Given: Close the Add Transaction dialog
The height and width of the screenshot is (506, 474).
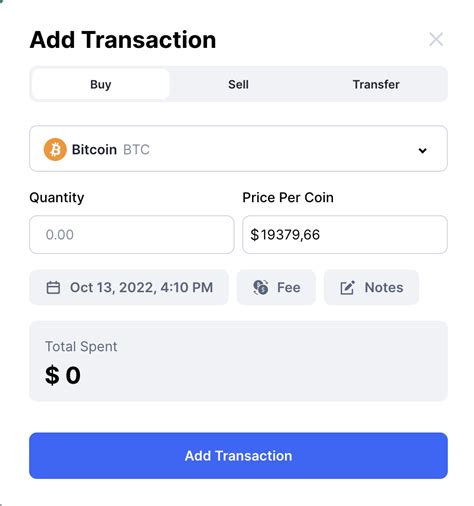Looking at the screenshot, I should click(436, 39).
